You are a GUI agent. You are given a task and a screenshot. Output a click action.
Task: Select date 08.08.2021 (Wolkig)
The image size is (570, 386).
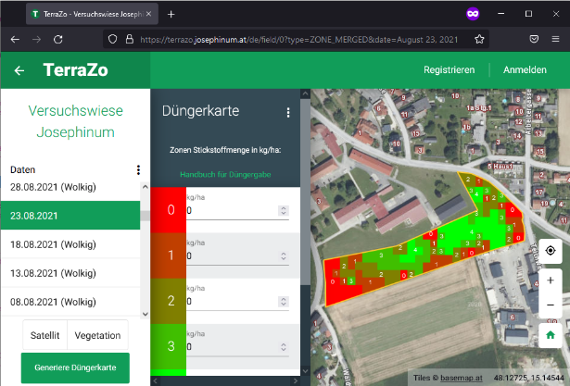coord(71,302)
